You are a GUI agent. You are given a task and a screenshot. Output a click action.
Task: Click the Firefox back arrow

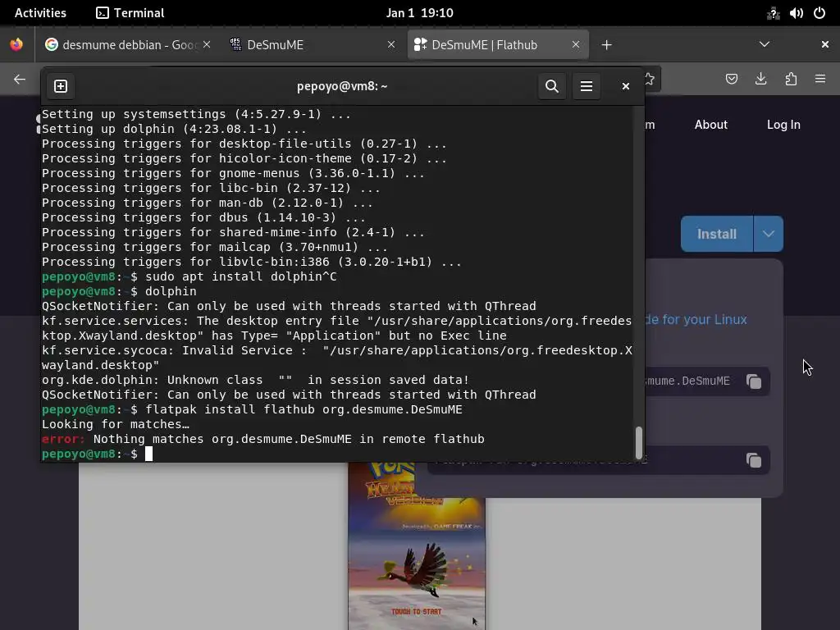[x=20, y=80]
